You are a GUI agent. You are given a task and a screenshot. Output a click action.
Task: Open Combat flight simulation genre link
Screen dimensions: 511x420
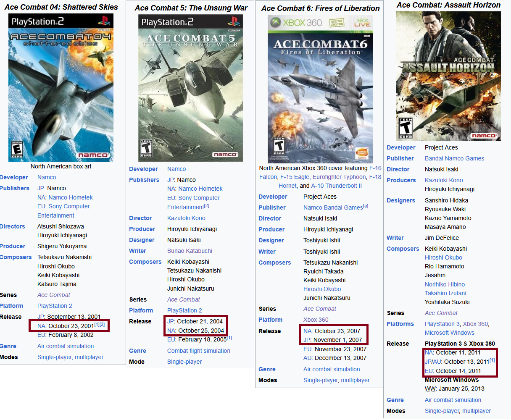pyautogui.click(x=199, y=351)
